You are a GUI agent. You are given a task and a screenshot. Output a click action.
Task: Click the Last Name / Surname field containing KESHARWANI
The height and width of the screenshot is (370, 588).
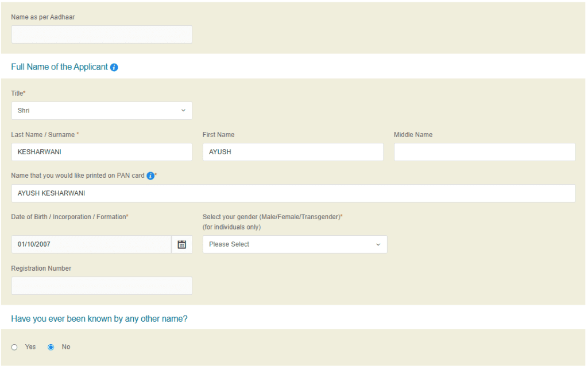tap(102, 151)
